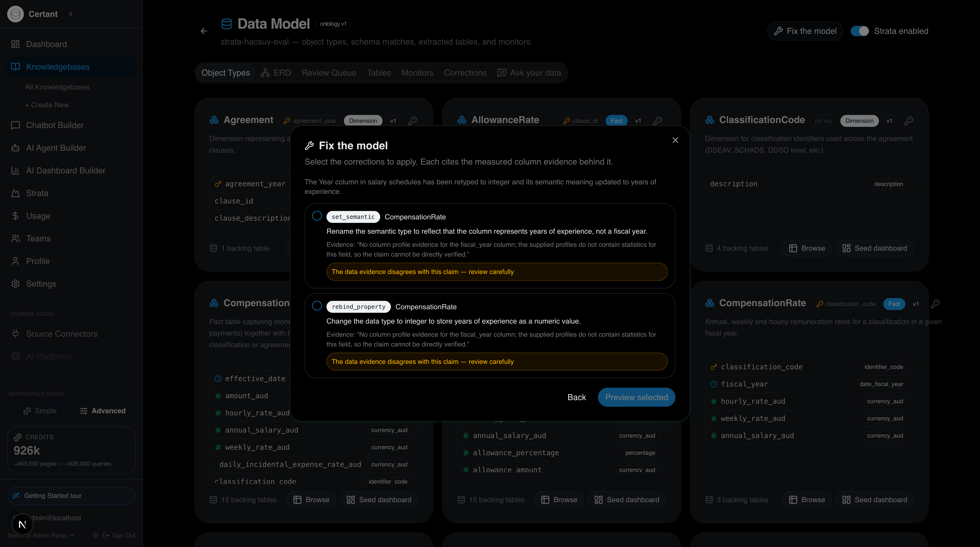
Task: Open Usage in the sidebar
Action: point(71,216)
